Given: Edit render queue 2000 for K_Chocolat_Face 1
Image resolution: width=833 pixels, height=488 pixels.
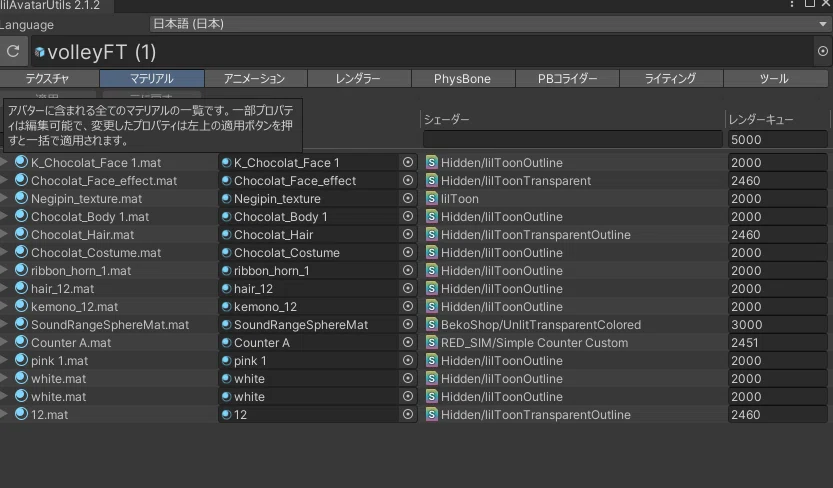Looking at the screenshot, I should (777, 162).
